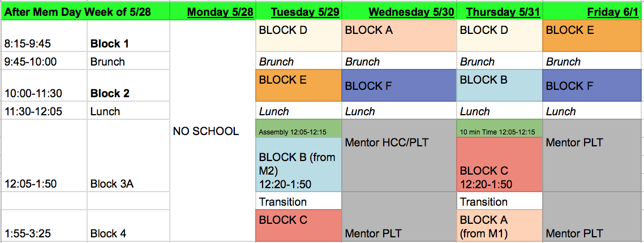Select the Mentor HCC/PLT cell

pos(399,155)
